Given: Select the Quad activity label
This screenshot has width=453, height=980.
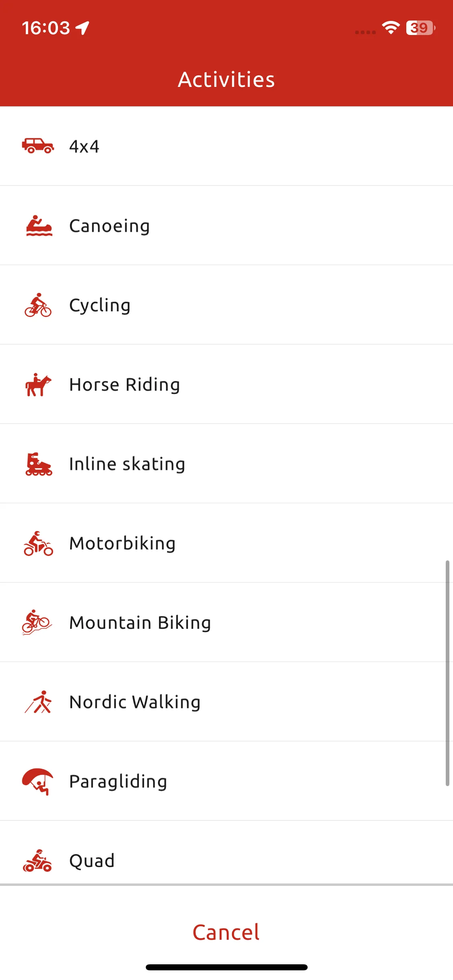Looking at the screenshot, I should pos(92,861).
